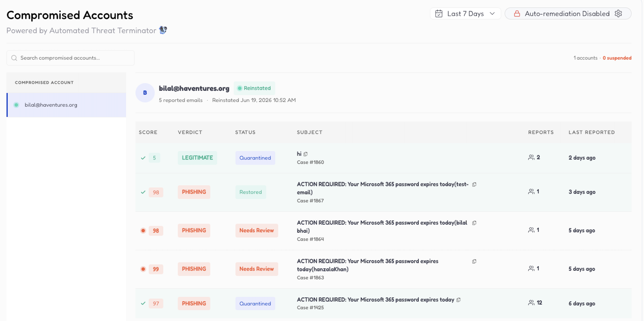Open the email with subject 'hi'
Screen dimensions: 644x321
[299, 154]
